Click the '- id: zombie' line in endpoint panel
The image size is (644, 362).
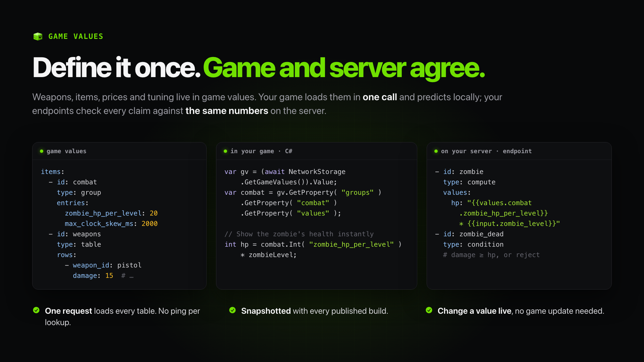[x=459, y=172]
